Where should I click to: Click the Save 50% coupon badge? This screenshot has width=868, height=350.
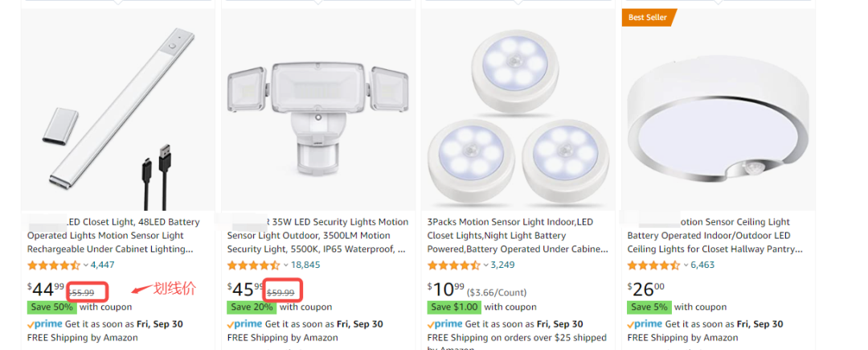51,307
